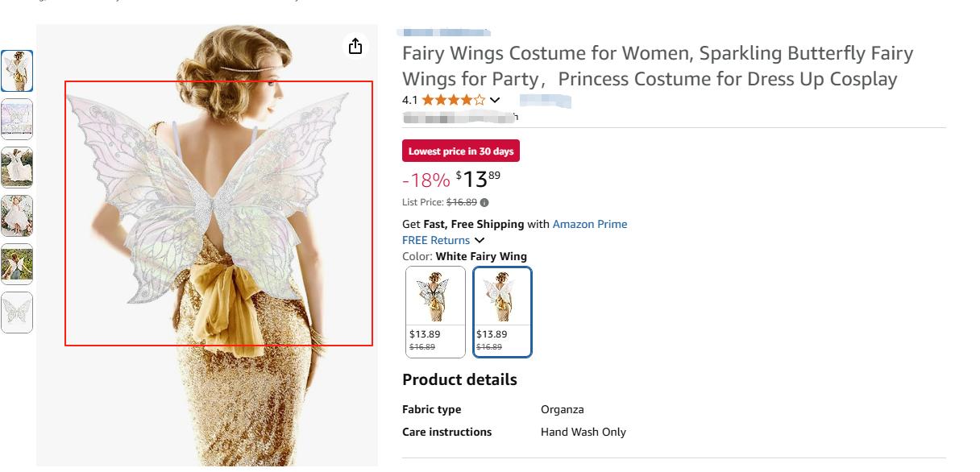
Task: Show the fifth gallery thumbnail image
Action: tap(17, 264)
